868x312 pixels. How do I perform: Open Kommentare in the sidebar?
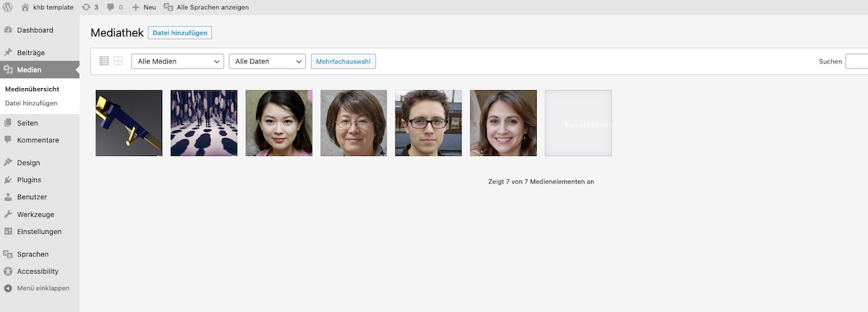[38, 140]
